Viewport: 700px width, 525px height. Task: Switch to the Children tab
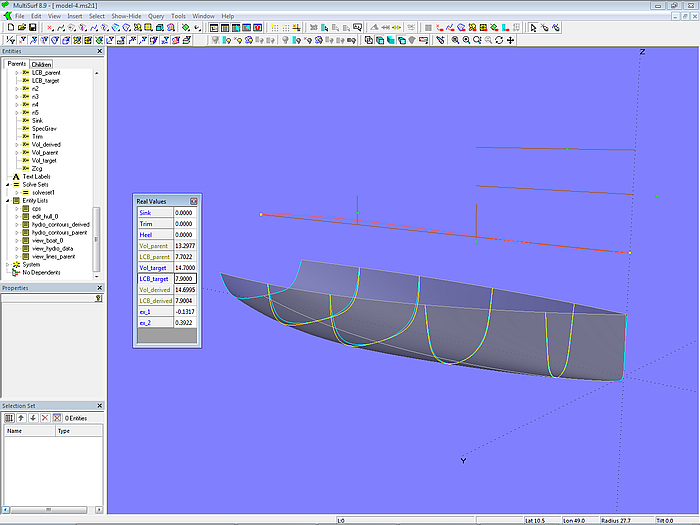point(41,64)
